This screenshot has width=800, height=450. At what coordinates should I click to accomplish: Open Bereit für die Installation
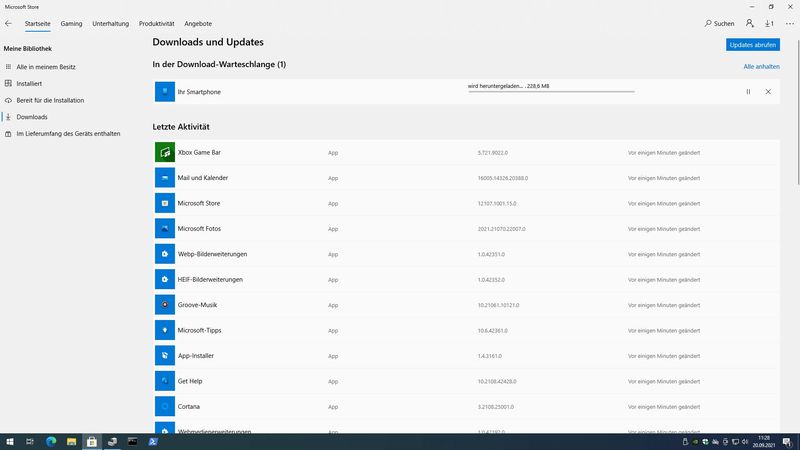(x=50, y=101)
